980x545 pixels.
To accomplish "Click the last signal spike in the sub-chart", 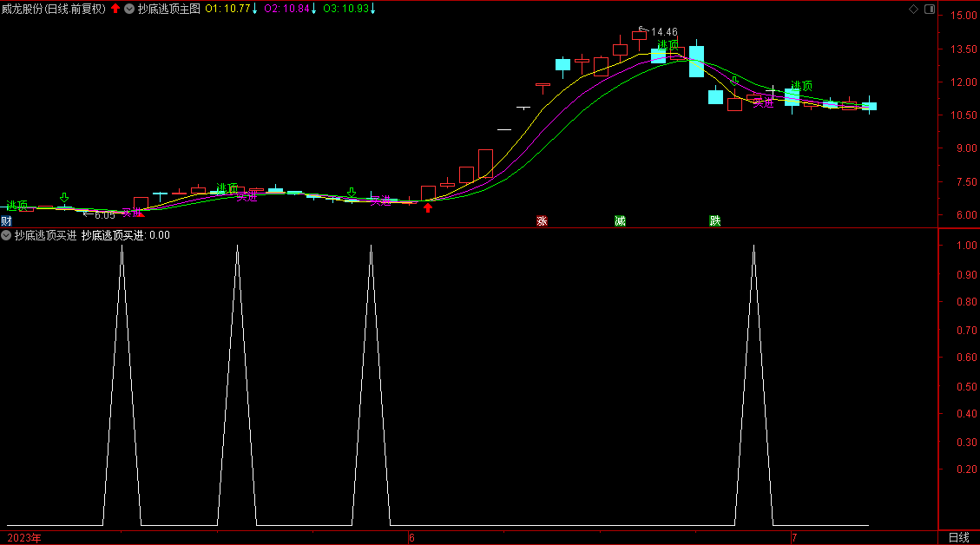I will click(753, 385).
